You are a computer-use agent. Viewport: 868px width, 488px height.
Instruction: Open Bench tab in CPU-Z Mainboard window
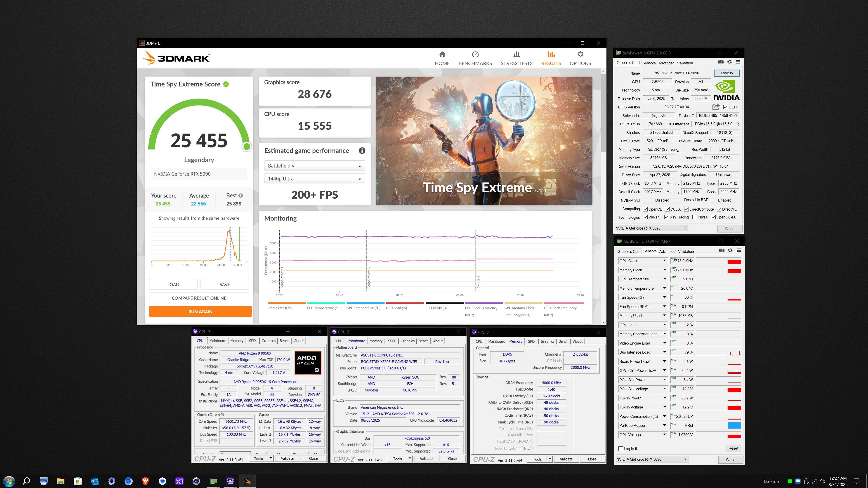click(x=423, y=341)
